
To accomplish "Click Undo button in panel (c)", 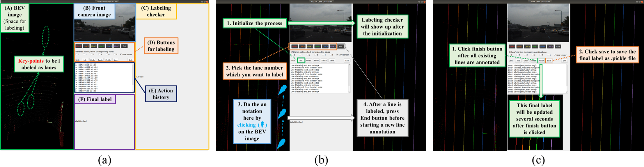I will click(526, 61).
